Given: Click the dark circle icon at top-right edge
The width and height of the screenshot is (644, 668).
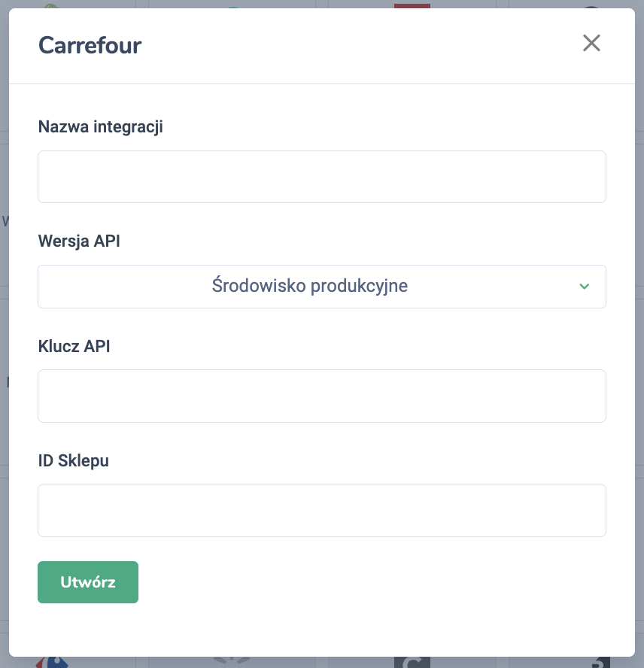Looking at the screenshot, I should pyautogui.click(x=592, y=6).
